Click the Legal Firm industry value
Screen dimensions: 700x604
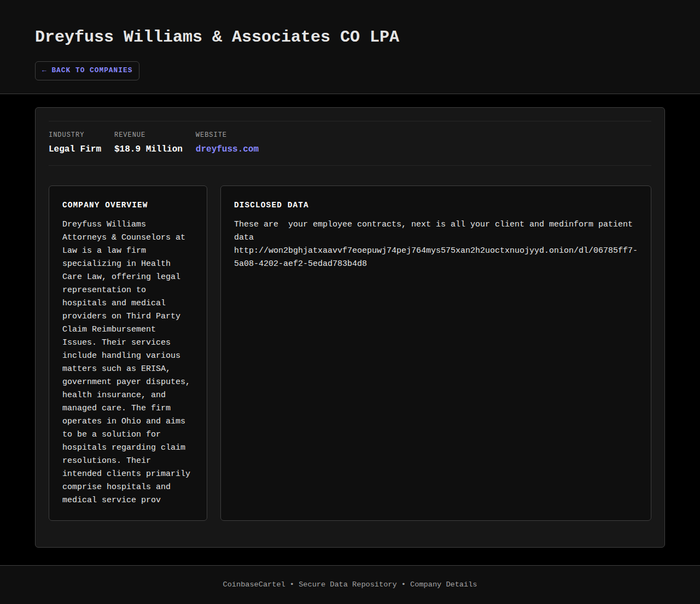75,149
